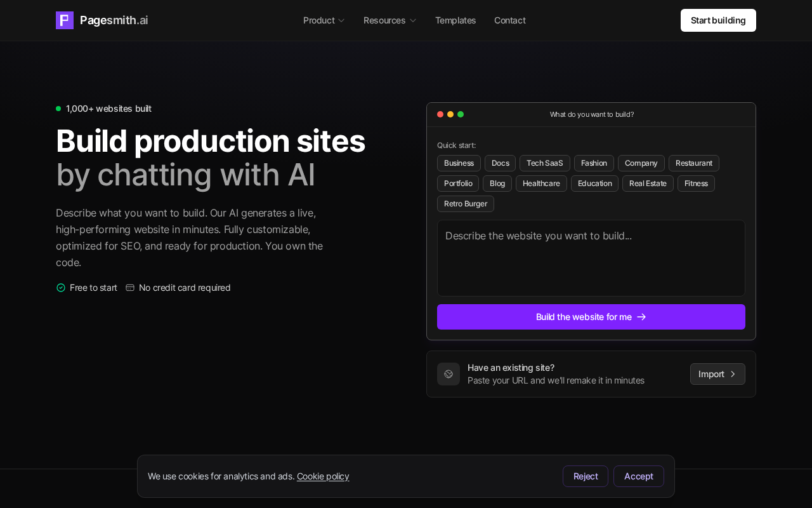The height and width of the screenshot is (508, 812).
Task: Click the green checkmark icon near Free to start
Action: [x=61, y=288]
